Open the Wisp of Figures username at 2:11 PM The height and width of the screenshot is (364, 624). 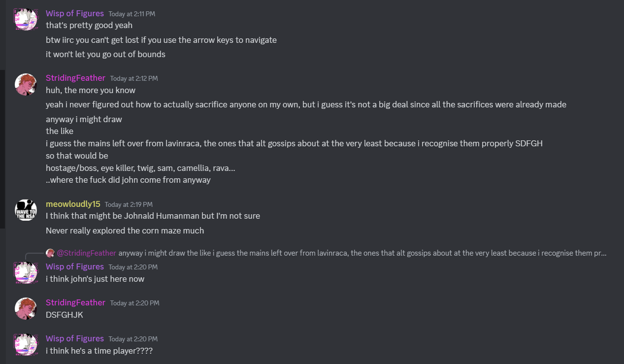75,13
